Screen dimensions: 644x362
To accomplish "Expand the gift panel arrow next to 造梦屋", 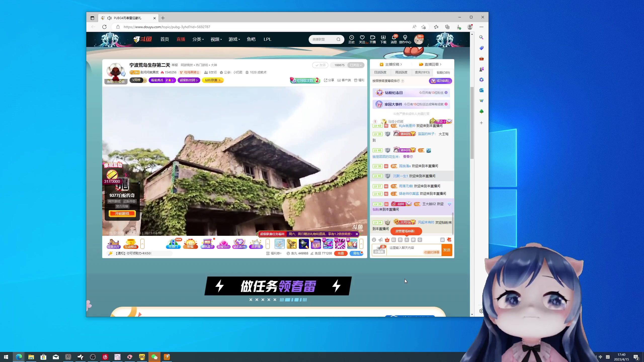I will [x=268, y=243].
